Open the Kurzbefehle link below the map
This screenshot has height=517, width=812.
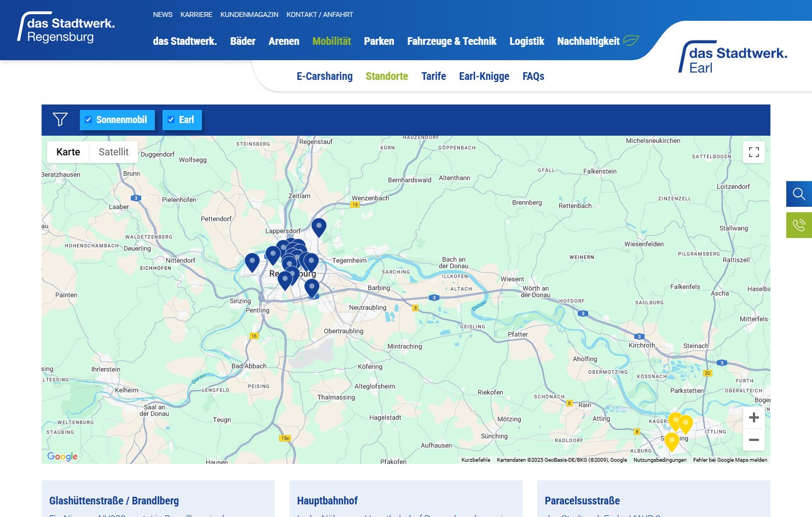(x=475, y=460)
